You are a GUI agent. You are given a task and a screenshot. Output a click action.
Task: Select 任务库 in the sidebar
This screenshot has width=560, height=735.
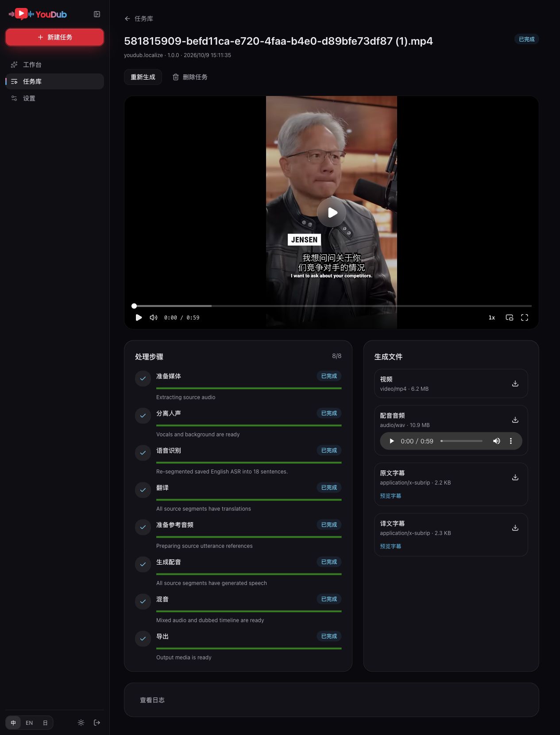click(x=54, y=81)
